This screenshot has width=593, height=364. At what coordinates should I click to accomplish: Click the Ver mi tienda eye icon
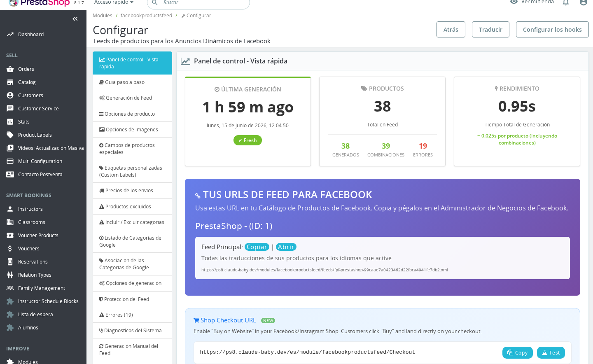(514, 2)
